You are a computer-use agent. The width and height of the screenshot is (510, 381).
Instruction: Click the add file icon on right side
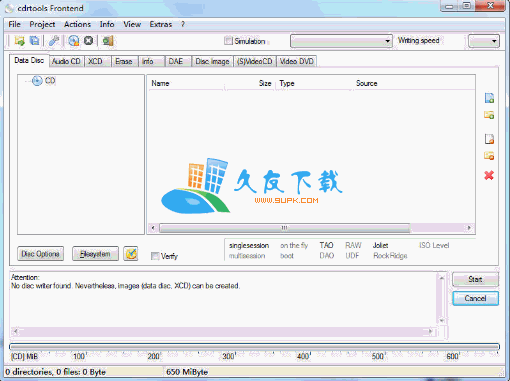489,98
